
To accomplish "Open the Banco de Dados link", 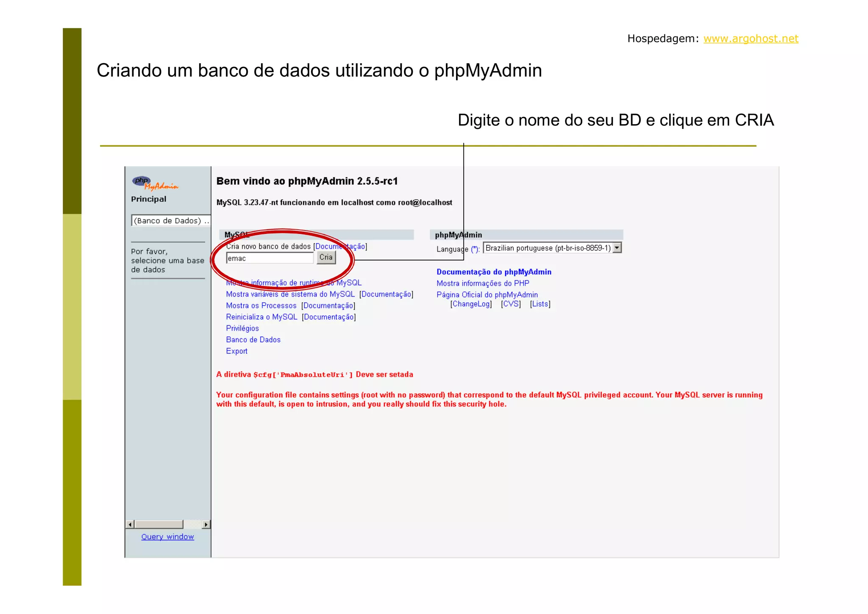I will (x=253, y=340).
